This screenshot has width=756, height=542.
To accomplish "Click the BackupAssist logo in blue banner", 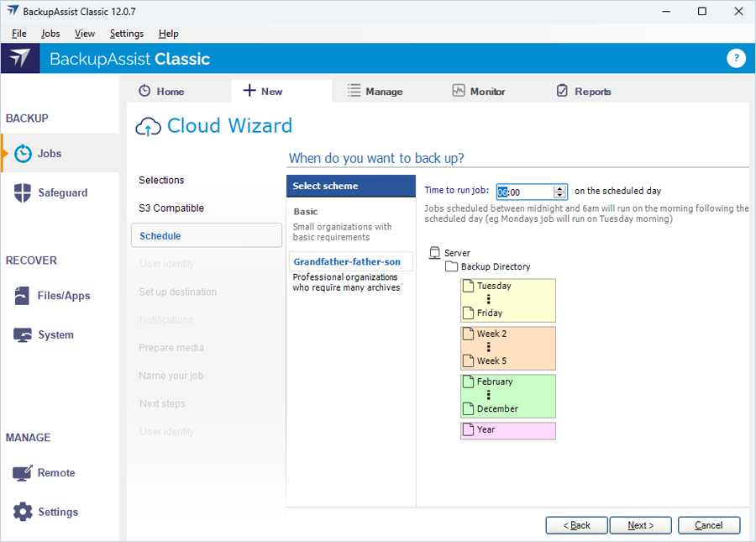I will [x=20, y=58].
